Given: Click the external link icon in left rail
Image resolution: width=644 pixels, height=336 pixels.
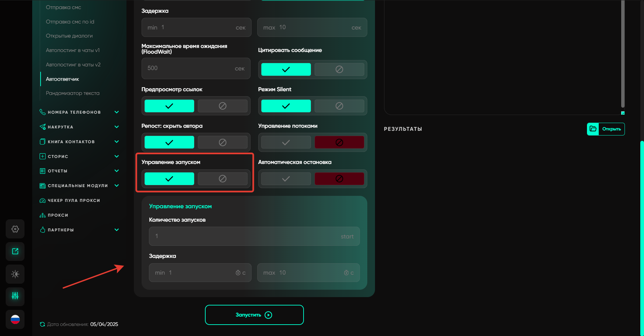Looking at the screenshot, I should 15,251.
